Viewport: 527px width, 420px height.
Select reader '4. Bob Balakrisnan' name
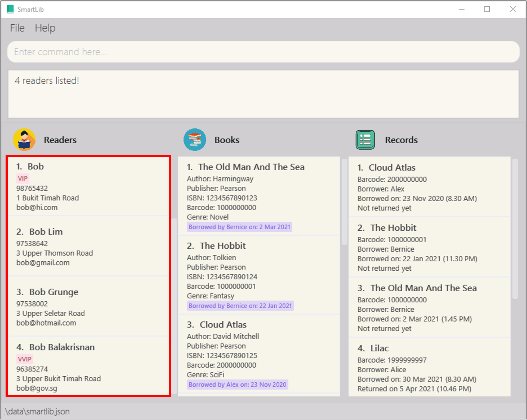point(56,347)
